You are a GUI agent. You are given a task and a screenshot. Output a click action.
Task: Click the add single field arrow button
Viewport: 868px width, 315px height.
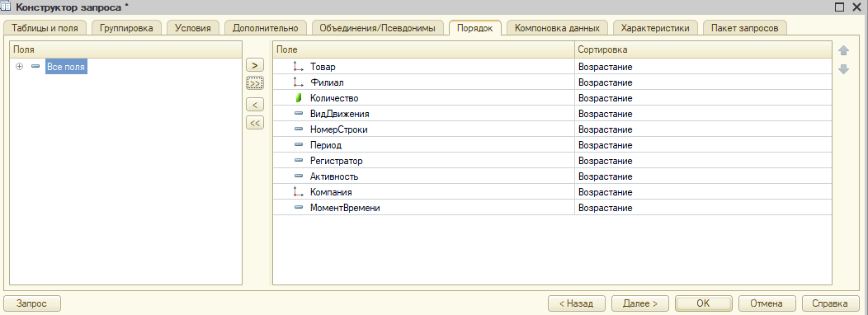click(255, 65)
